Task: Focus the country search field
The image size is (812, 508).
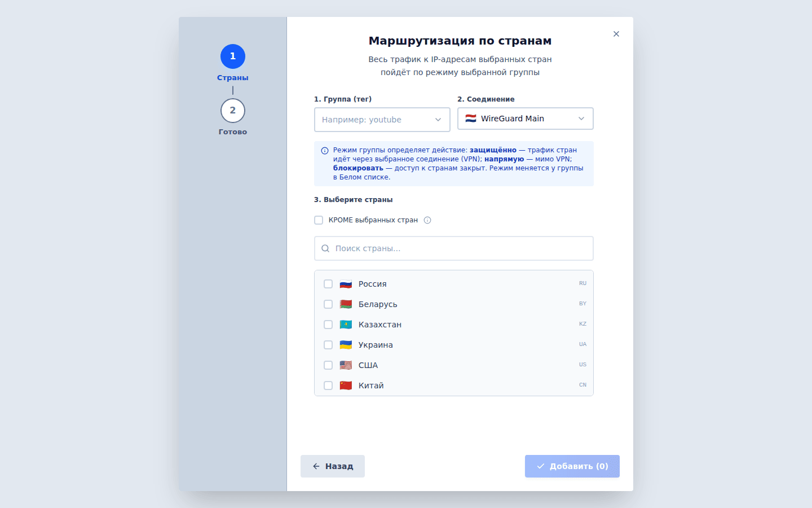Action: pyautogui.click(x=454, y=248)
